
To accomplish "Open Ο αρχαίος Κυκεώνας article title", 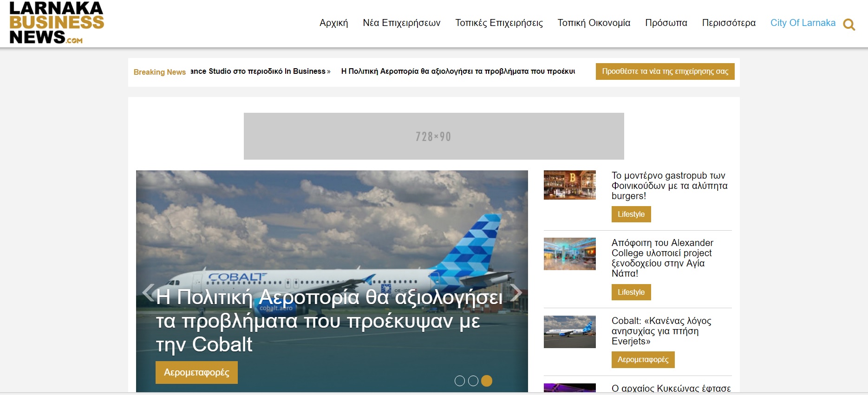I will (x=671, y=389).
